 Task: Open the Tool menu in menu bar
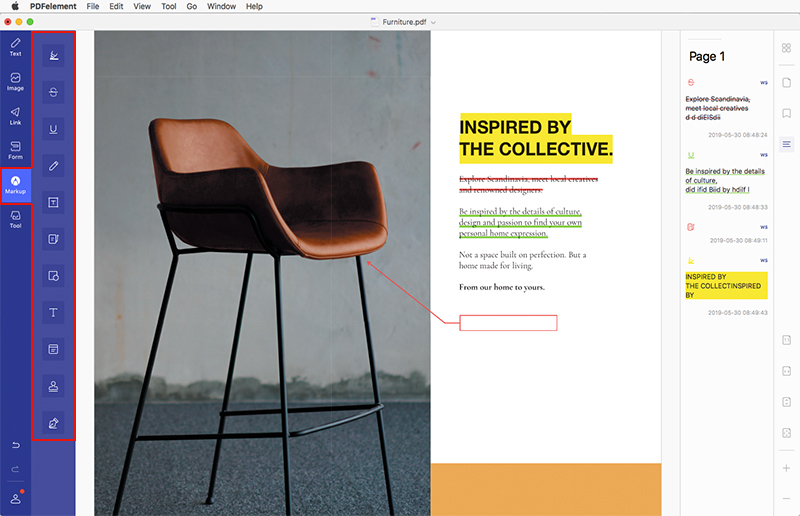(x=168, y=6)
